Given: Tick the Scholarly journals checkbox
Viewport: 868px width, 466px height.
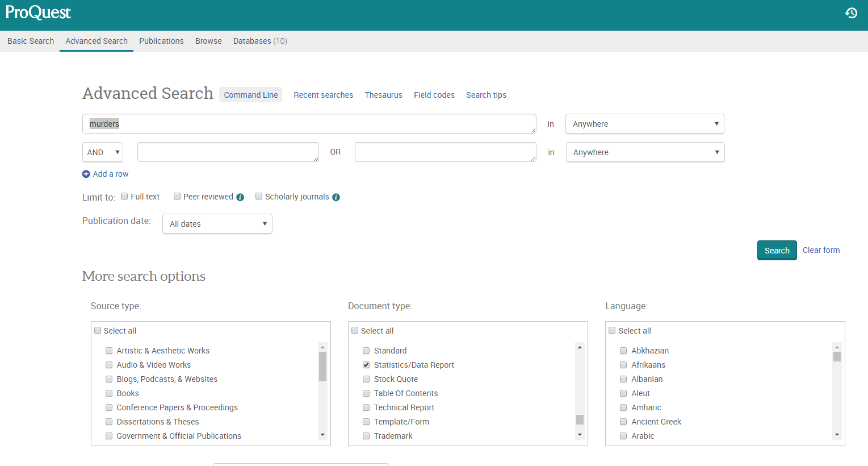Looking at the screenshot, I should tap(259, 196).
